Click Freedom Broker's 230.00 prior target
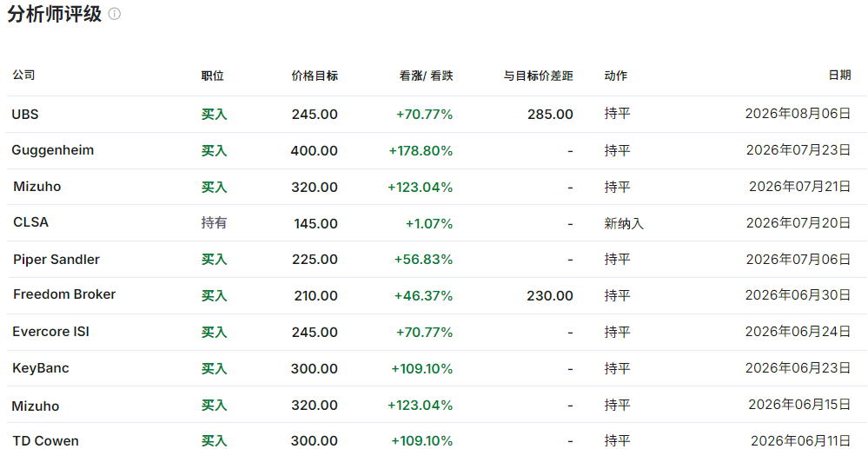 [x=550, y=295]
